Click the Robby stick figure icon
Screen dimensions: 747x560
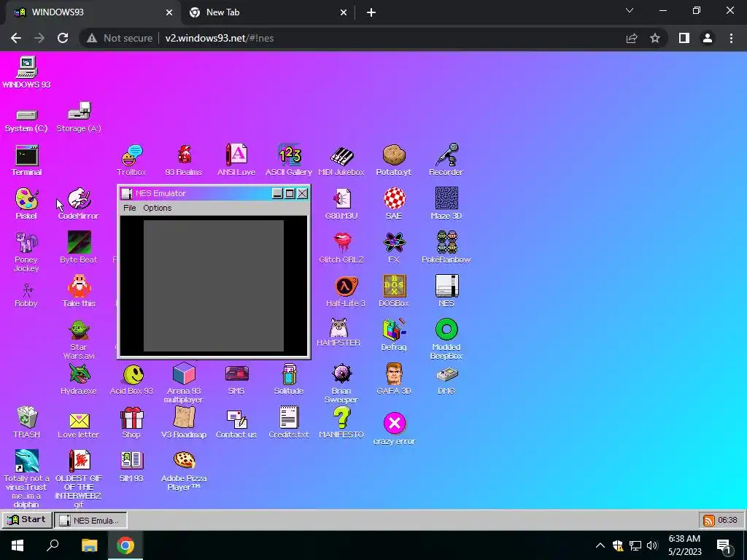(27, 292)
